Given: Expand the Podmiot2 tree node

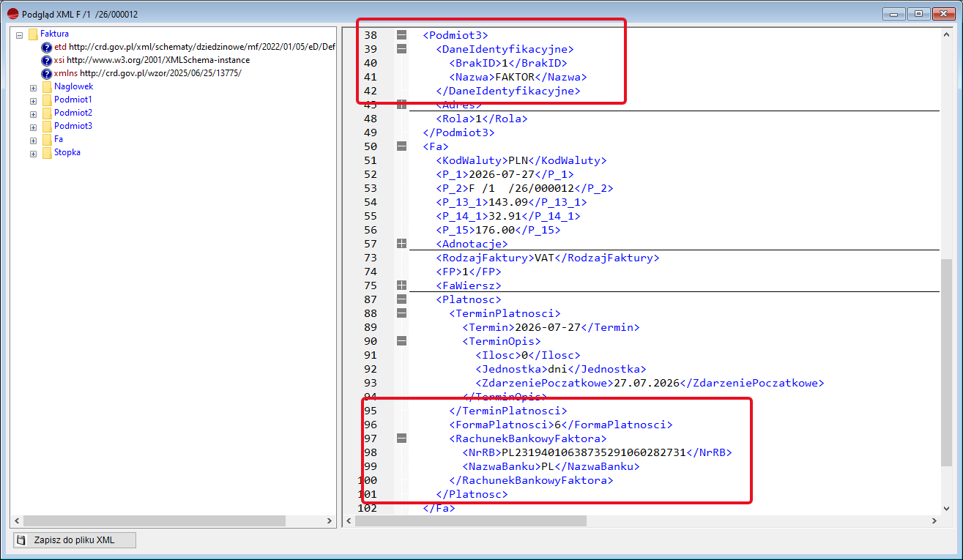Looking at the screenshot, I should pos(33,113).
